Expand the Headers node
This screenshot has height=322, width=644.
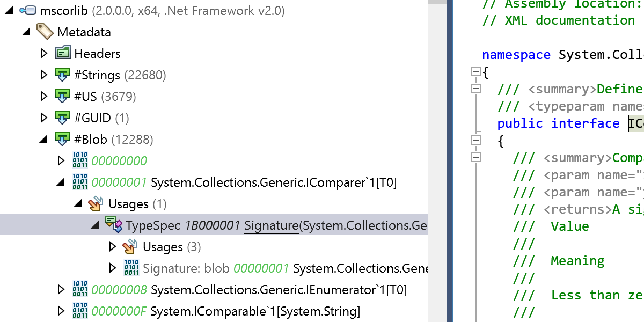pos(44,53)
